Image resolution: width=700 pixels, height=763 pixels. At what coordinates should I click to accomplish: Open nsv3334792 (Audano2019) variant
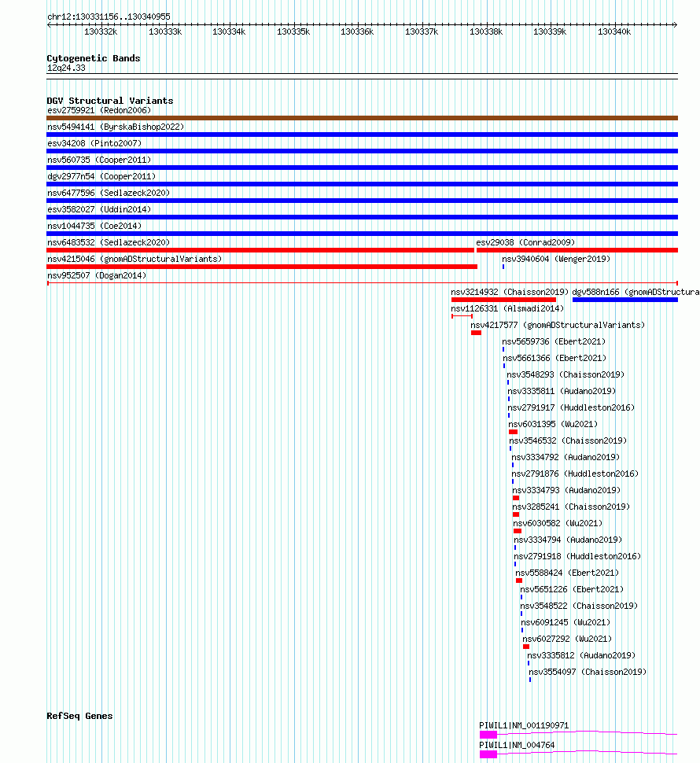[566, 458]
